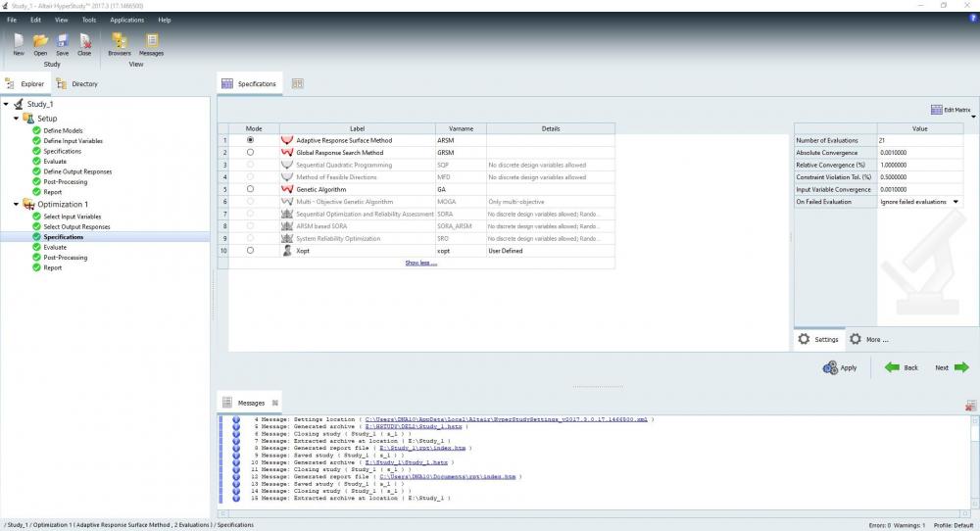This screenshot has width=980, height=531.
Task: Click the Sequential Quadratic Programming radio button
Action: click(x=250, y=165)
